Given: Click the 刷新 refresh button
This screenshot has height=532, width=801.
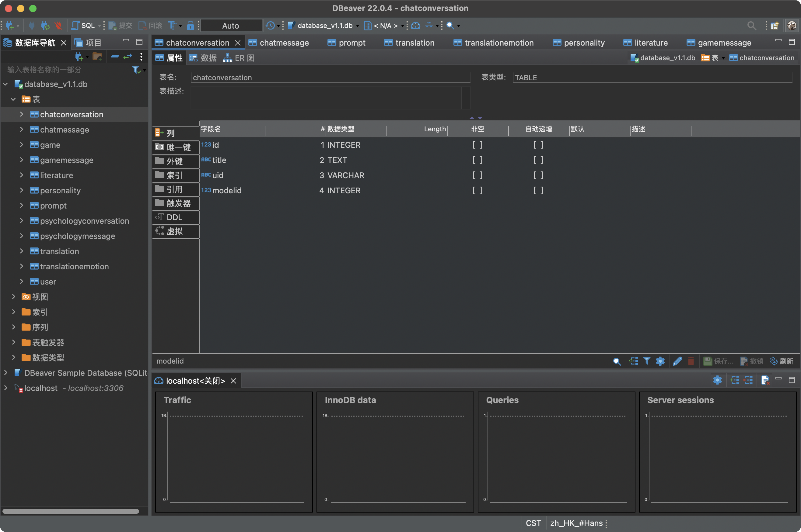Looking at the screenshot, I should click(x=781, y=361).
